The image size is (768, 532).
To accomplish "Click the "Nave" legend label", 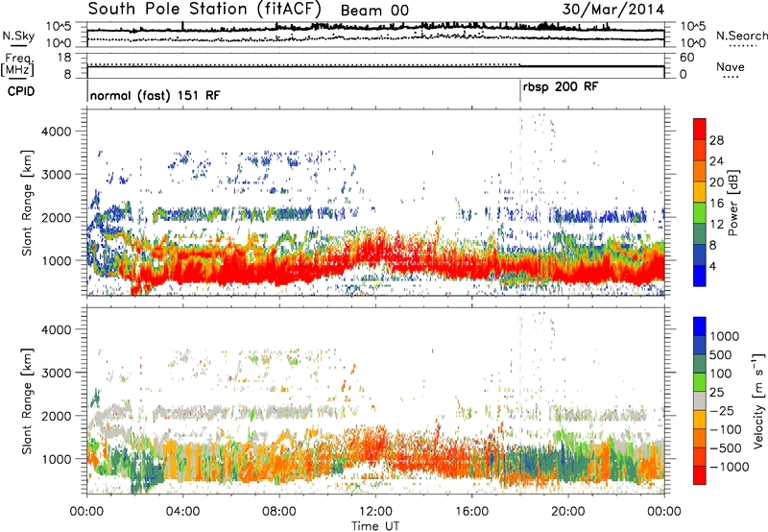I will [x=731, y=67].
